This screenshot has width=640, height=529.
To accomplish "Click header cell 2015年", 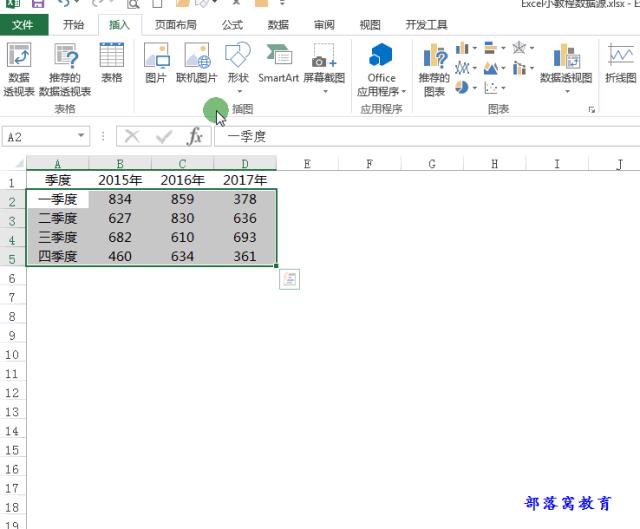I will coord(120,180).
